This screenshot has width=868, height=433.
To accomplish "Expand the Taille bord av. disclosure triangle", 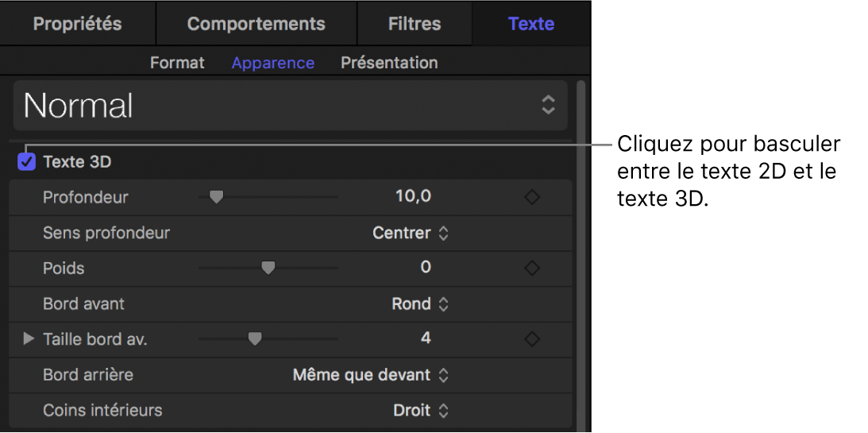I will [29, 339].
